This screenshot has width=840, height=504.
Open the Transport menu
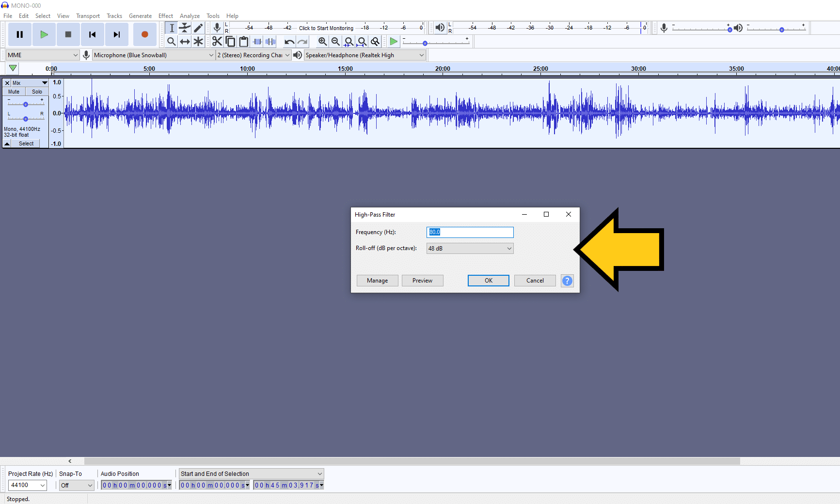tap(88, 16)
